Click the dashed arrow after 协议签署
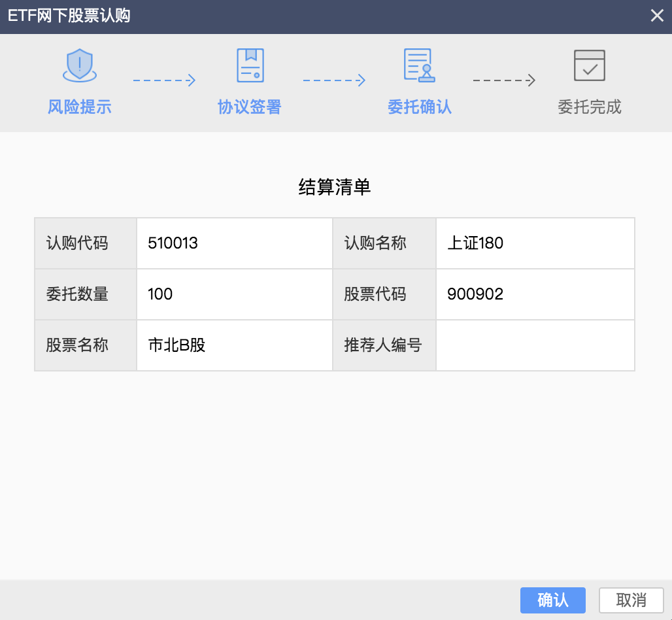 [333, 80]
